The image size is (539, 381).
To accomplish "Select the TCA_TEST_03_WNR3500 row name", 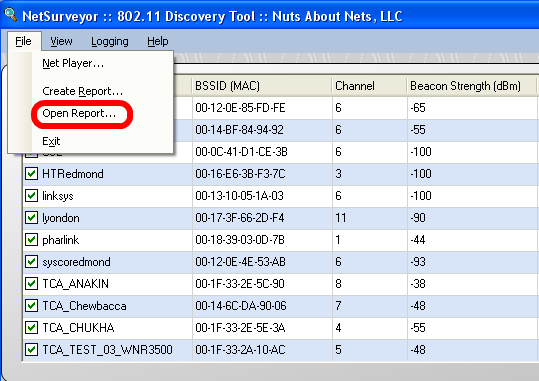I will pos(107,350).
